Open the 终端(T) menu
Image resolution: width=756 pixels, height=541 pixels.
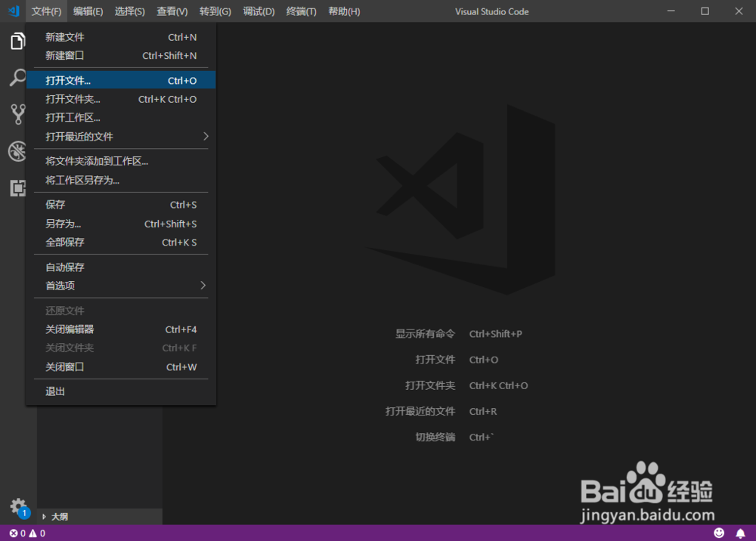point(301,11)
